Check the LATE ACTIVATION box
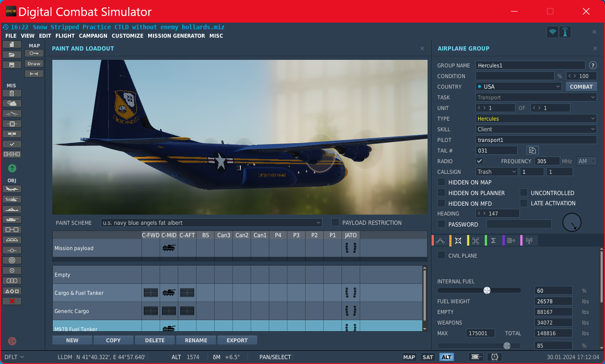The height and width of the screenshot is (364, 605). (x=524, y=203)
